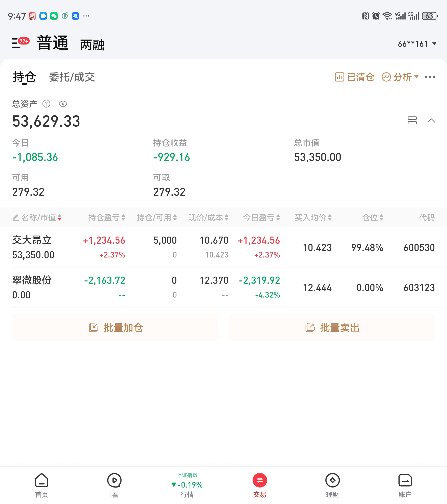Open the account 66**161 dropdown

point(417,44)
